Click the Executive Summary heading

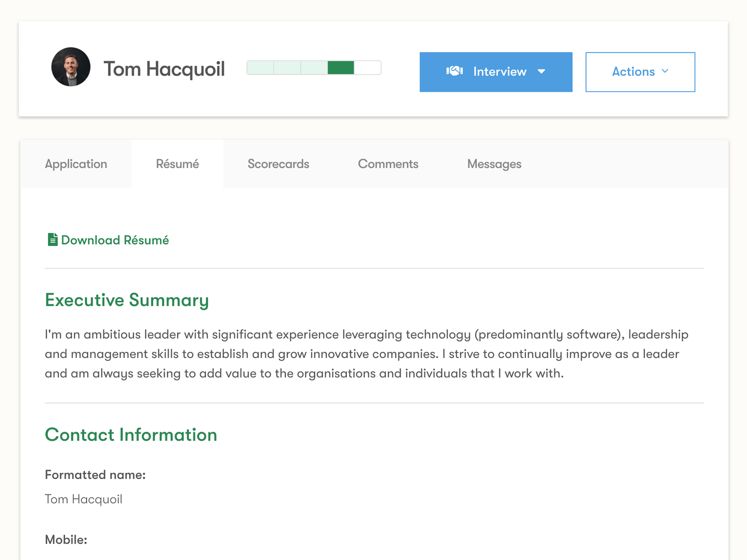click(x=127, y=300)
